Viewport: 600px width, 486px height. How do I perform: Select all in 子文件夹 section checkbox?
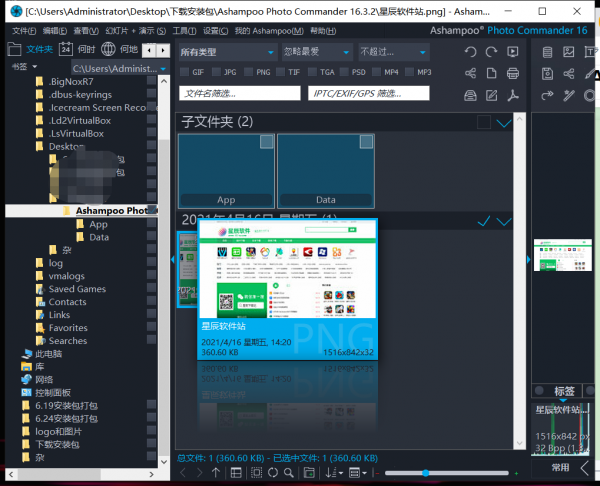484,122
